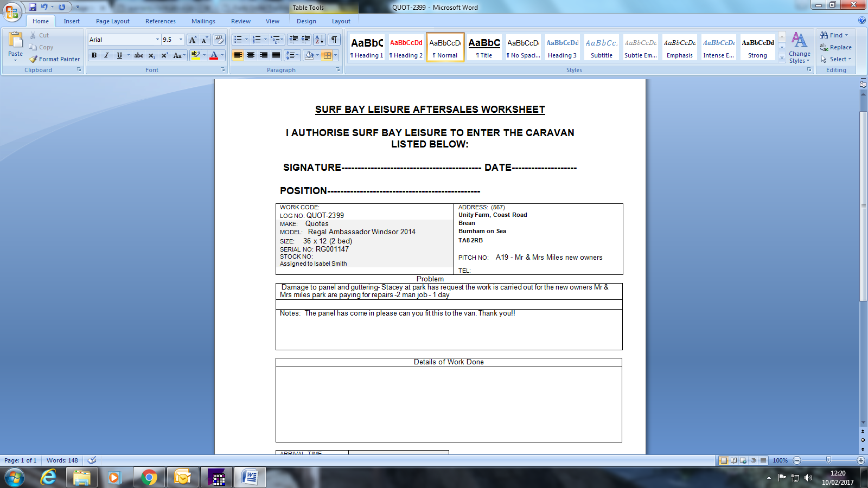Click the vertical scrollbar down arrow
This screenshot has width=868, height=488.
[863, 422]
